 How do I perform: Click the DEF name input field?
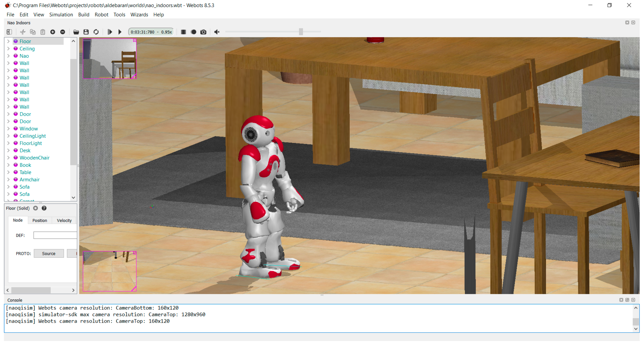55,235
